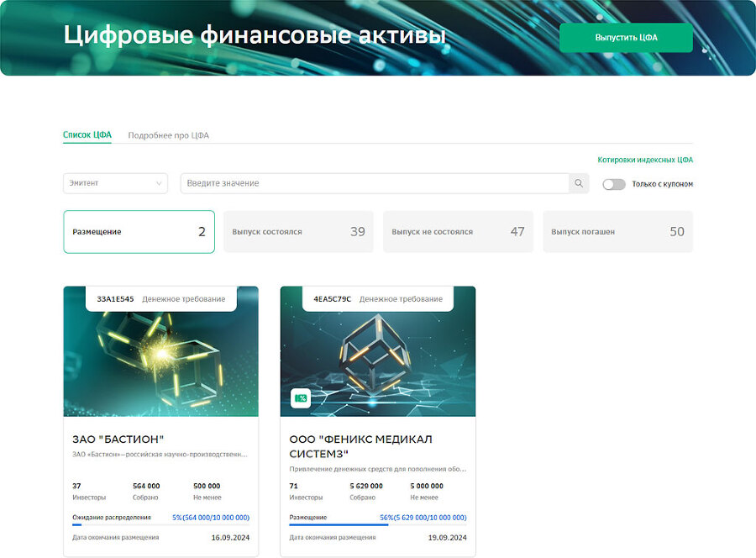Select the 'Выпуск состоялся' filter
The width and height of the screenshot is (756, 558).
[x=298, y=231]
